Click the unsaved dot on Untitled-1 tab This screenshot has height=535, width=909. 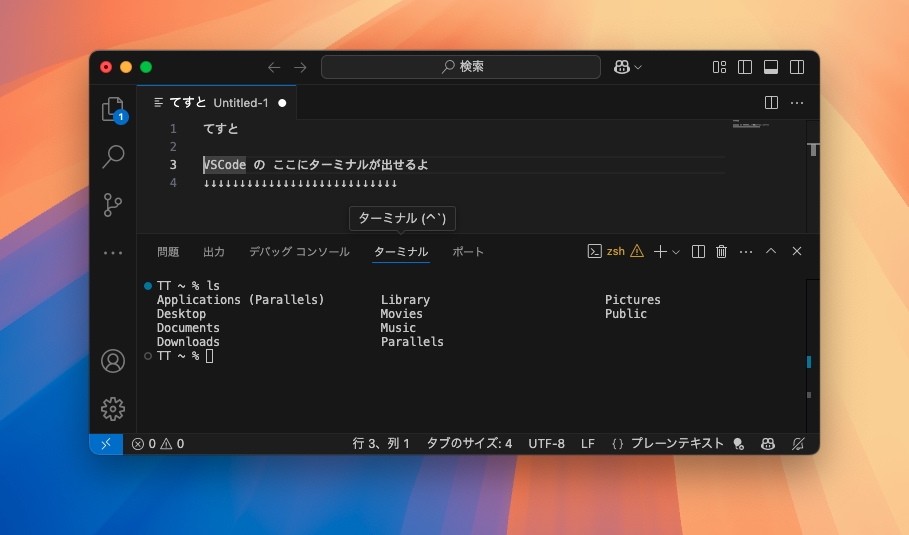pyautogui.click(x=282, y=103)
